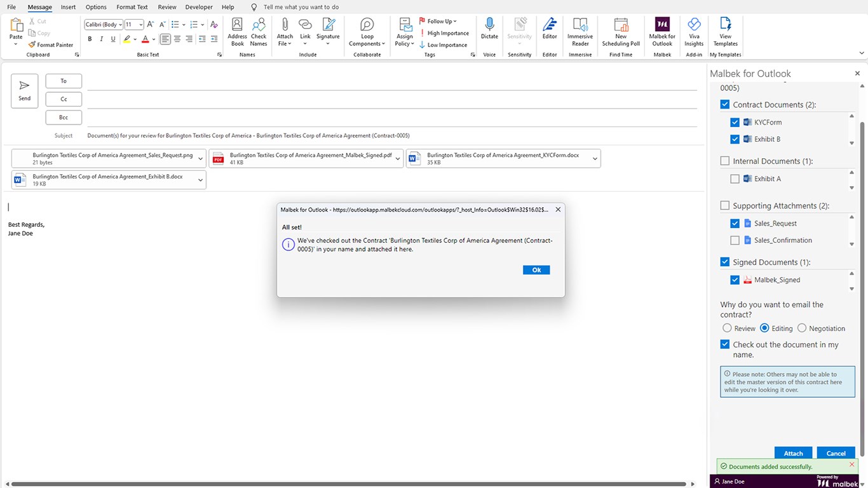868x488 pixels.
Task: Click the Send button
Action: [25, 91]
